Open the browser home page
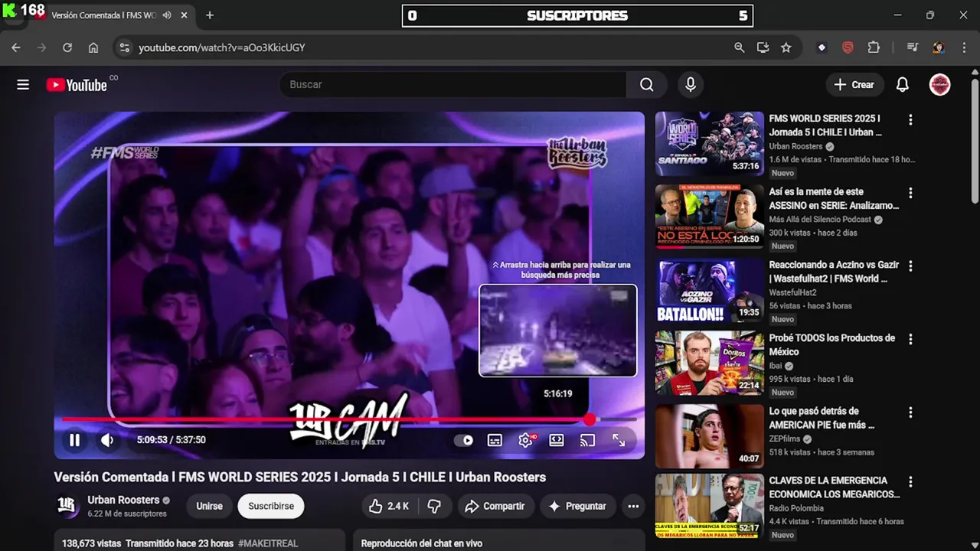The height and width of the screenshot is (551, 980). coord(93,47)
